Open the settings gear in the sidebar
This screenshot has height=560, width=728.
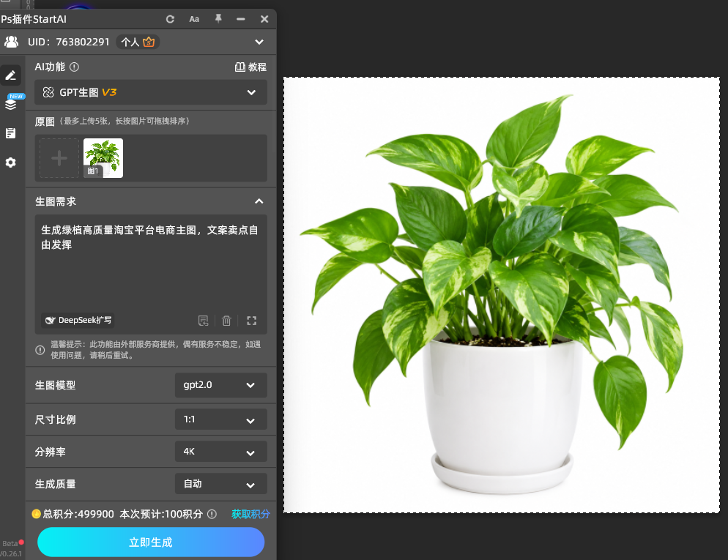(x=11, y=163)
